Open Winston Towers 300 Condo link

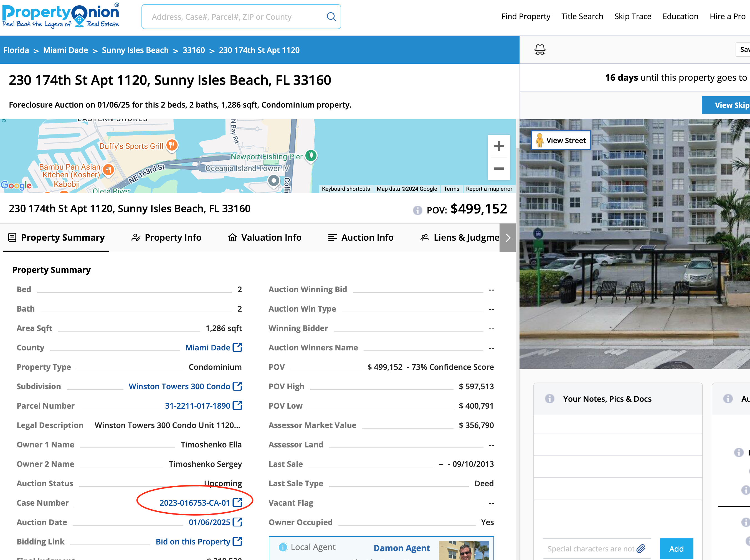click(x=179, y=386)
